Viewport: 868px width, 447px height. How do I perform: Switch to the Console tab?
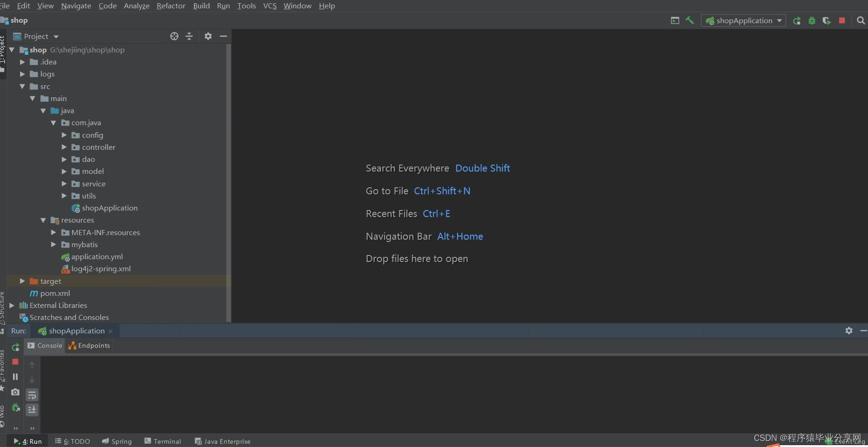[x=45, y=345]
